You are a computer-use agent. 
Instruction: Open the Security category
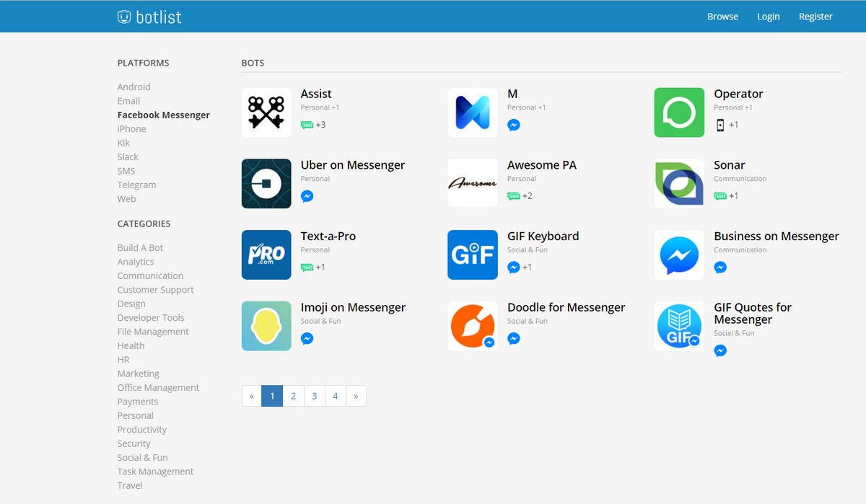[134, 443]
